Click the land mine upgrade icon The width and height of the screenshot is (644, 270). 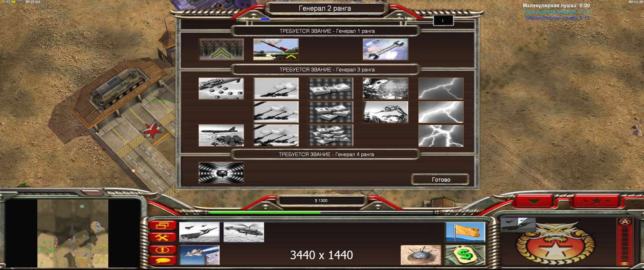pyautogui.click(x=421, y=255)
